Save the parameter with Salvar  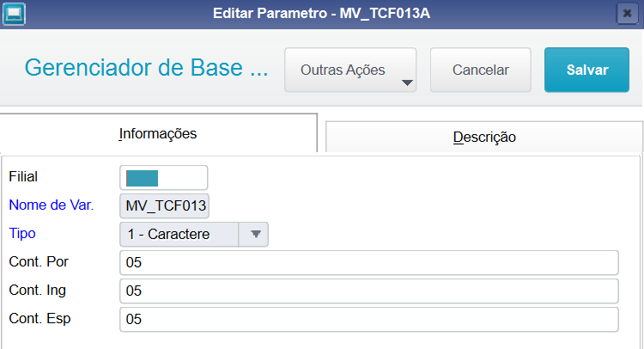pyautogui.click(x=587, y=70)
